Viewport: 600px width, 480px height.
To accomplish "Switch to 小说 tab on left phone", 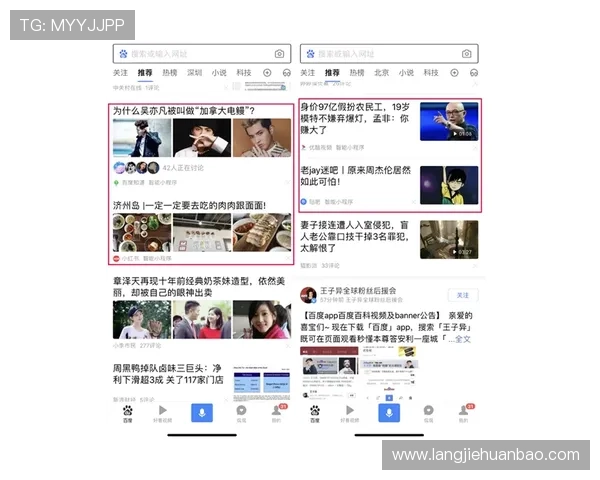I will pos(219,73).
